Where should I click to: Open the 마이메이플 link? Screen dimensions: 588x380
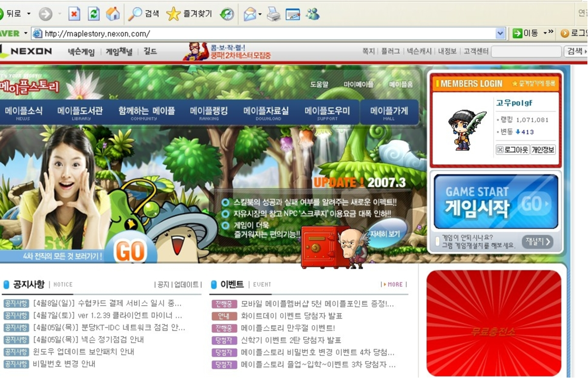359,84
